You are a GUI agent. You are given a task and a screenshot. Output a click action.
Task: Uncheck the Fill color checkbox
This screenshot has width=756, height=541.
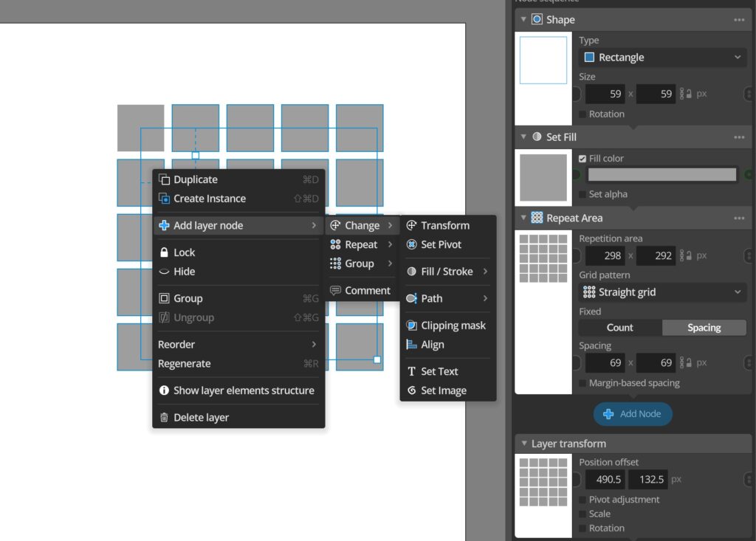pyautogui.click(x=583, y=159)
